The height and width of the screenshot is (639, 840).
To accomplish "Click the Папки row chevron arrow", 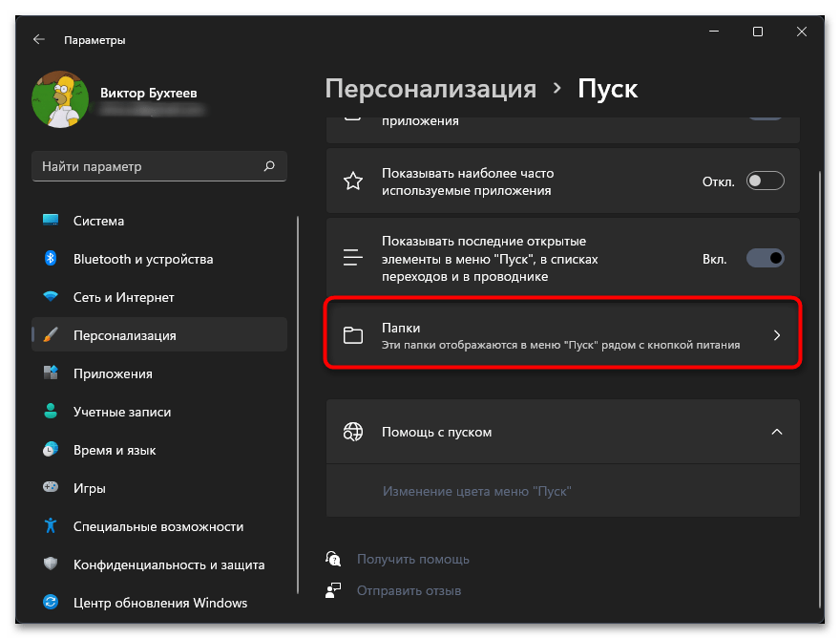I will (777, 335).
